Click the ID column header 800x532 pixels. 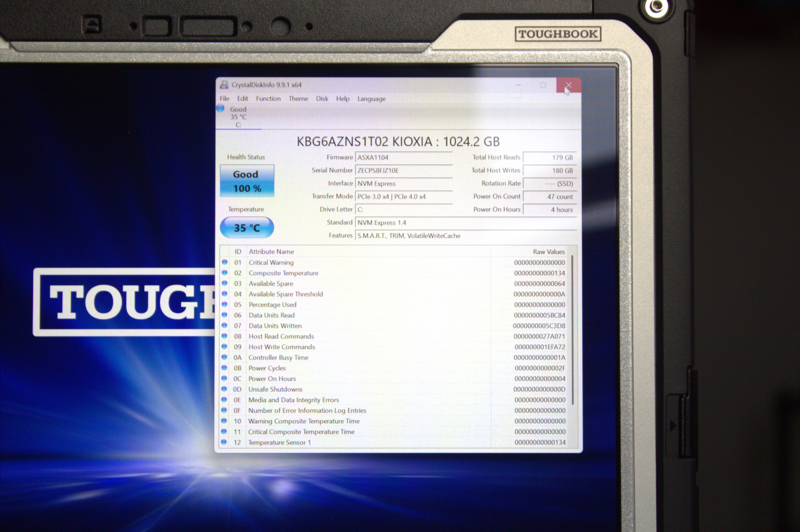(x=238, y=252)
